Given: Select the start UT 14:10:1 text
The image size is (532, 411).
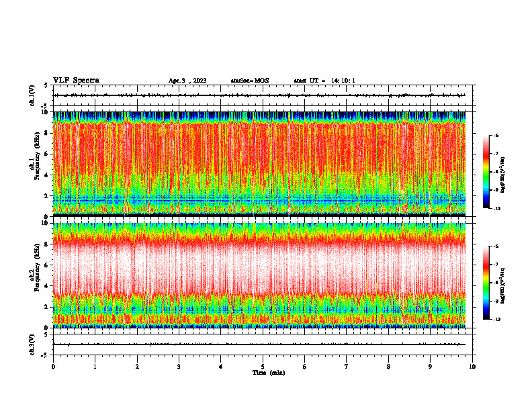Looking at the screenshot, I should coord(324,81).
